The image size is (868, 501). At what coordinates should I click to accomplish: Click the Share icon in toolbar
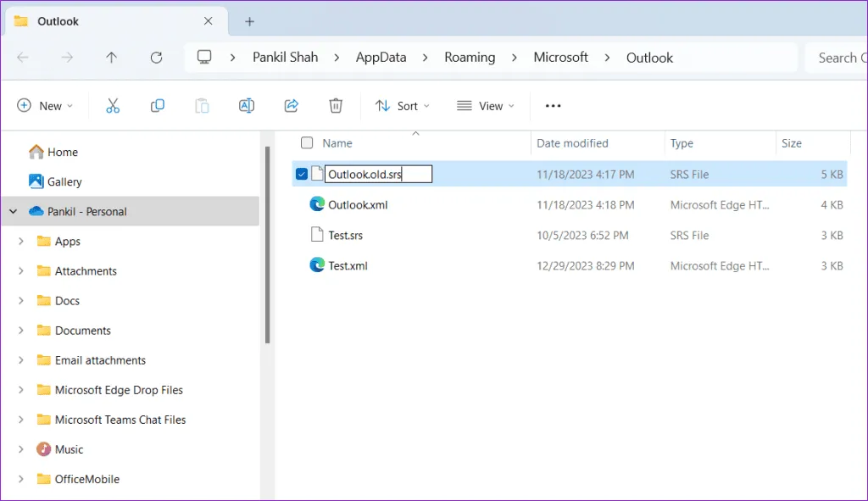coord(291,106)
